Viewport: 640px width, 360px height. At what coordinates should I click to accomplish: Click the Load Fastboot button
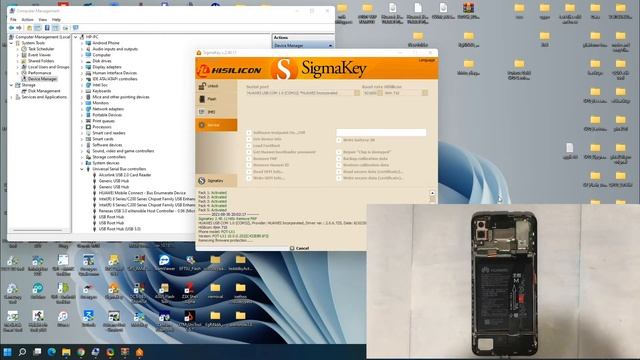263,145
